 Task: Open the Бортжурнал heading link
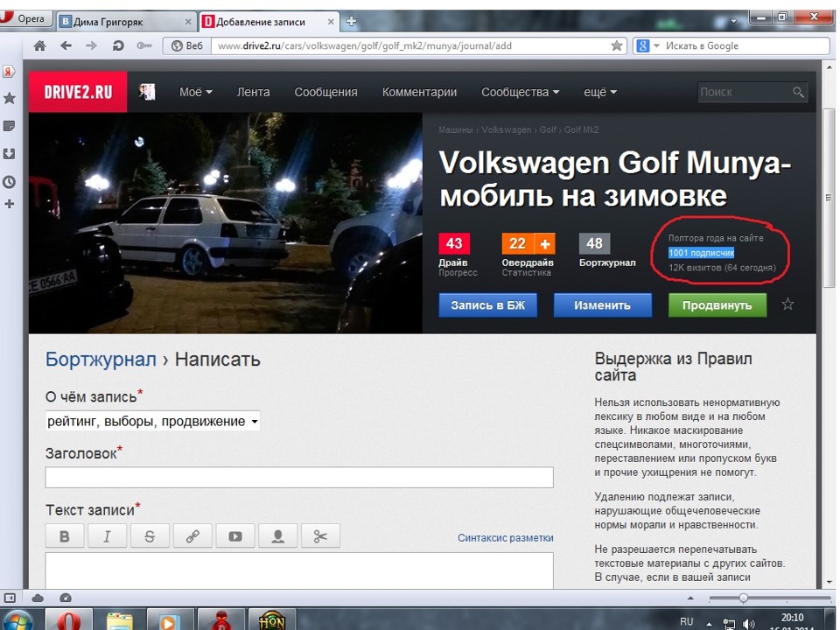click(x=101, y=359)
